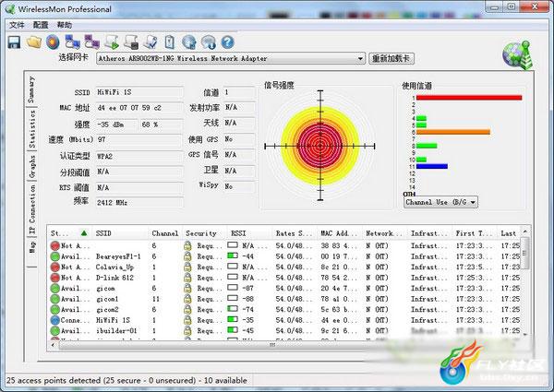Select the ibuilder-01 SSID text
554x392 pixels.
coord(116,330)
